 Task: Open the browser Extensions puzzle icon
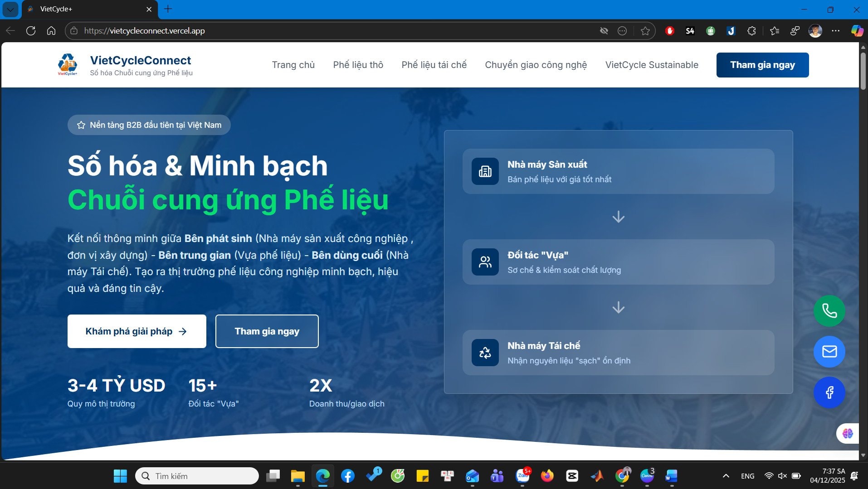[x=751, y=31]
